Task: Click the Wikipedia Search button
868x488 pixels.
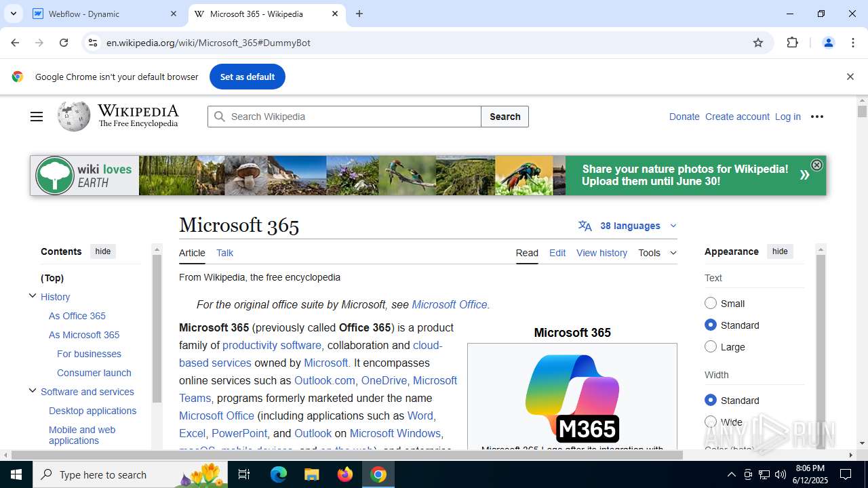Action: (505, 117)
